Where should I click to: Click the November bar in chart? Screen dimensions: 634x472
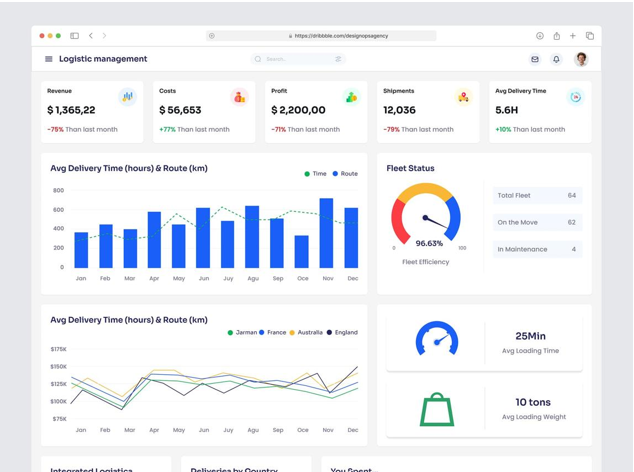pyautogui.click(x=326, y=233)
